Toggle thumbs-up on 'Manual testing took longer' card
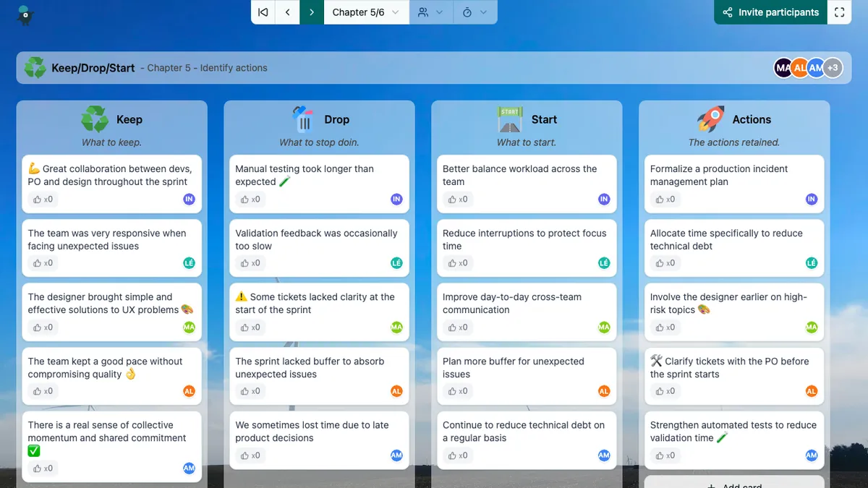Image resolution: width=868 pixels, height=488 pixels. [245, 200]
